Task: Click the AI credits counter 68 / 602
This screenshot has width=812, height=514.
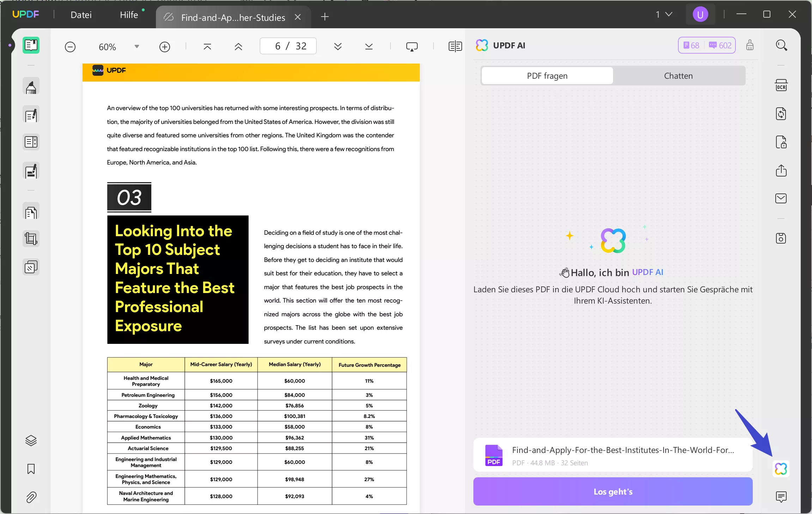Action: pos(707,45)
